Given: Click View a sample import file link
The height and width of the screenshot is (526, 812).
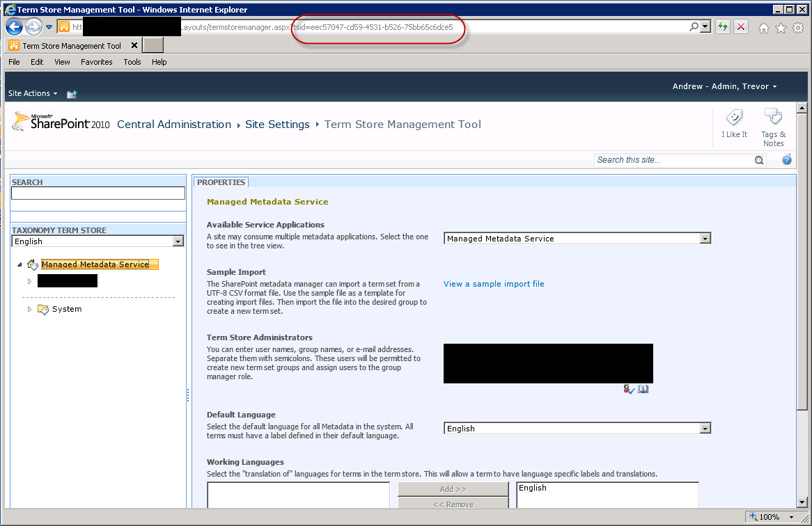Looking at the screenshot, I should (x=494, y=284).
